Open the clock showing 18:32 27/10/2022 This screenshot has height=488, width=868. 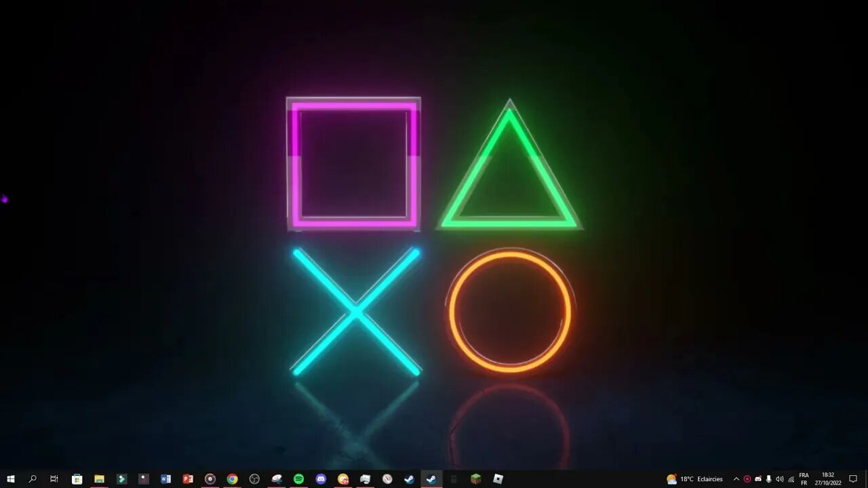[x=828, y=479]
